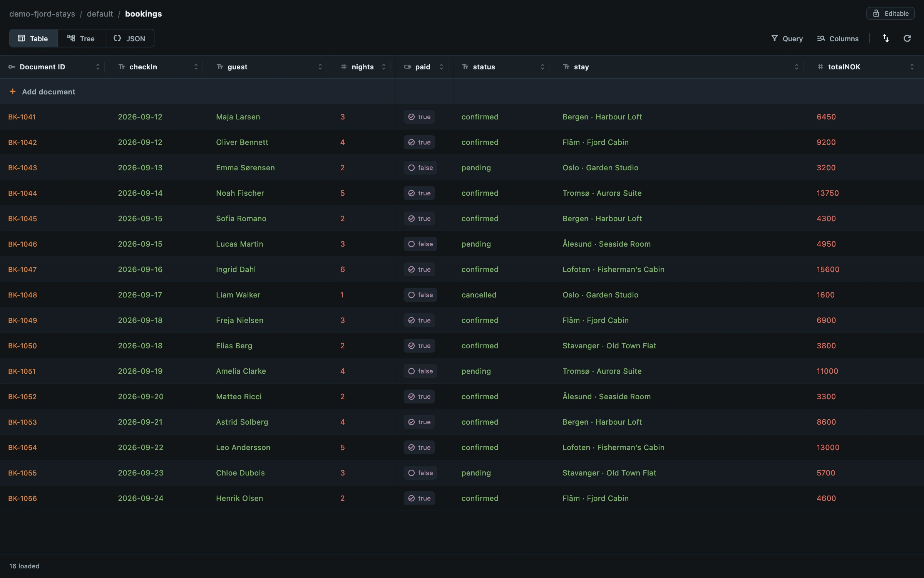Image resolution: width=924 pixels, height=578 pixels.
Task: Click the hash icon beside totalNOK header
Action: (x=820, y=67)
